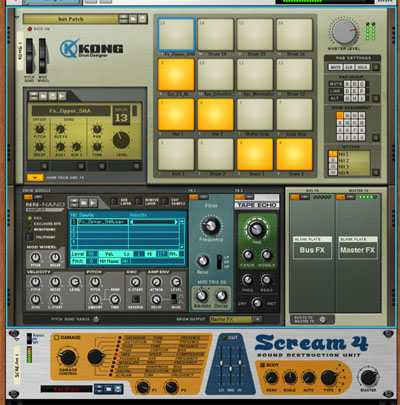The height and width of the screenshot is (405, 400).
Task: Turn the Bus FX to Master FX knob
Action: point(322,319)
